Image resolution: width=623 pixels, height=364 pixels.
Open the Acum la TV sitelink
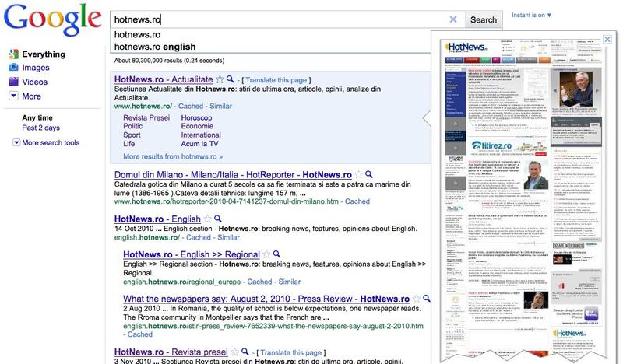pos(199,144)
